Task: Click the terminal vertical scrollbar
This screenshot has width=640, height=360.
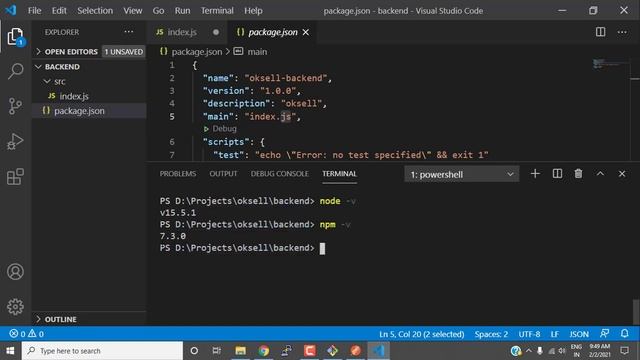Action: pyautogui.click(x=636, y=312)
